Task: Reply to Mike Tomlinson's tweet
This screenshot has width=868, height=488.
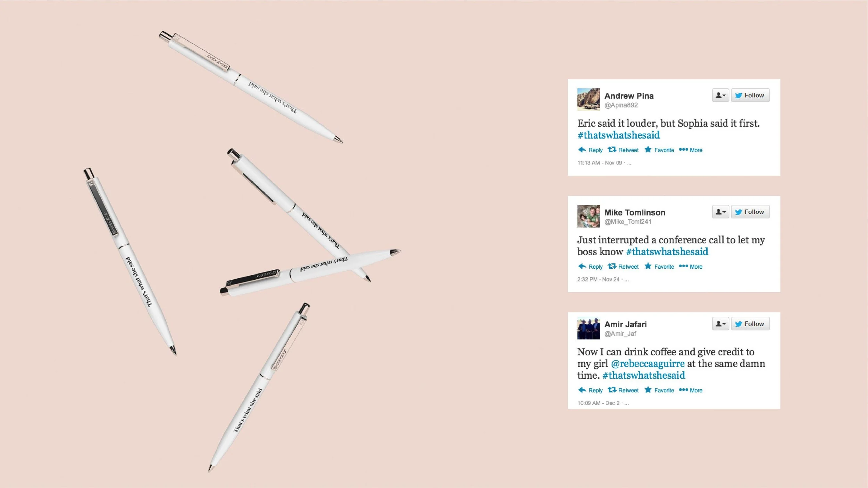Action: click(590, 267)
